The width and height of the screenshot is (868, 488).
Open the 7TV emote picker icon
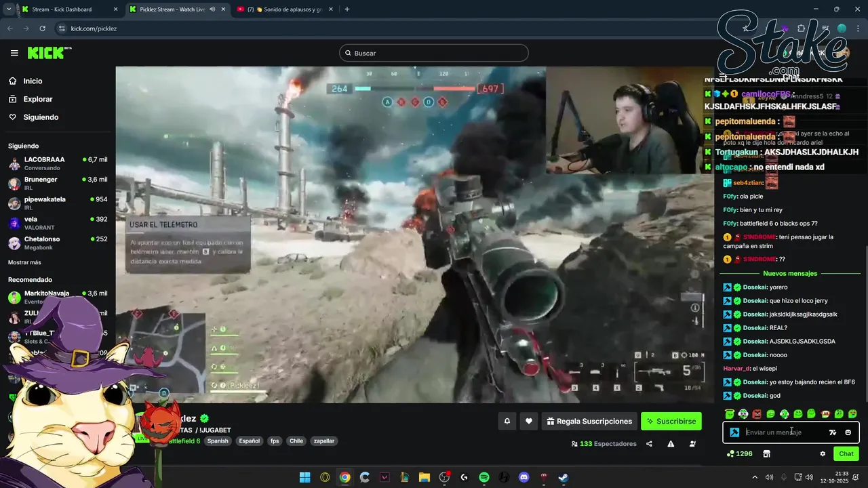pos(833,432)
